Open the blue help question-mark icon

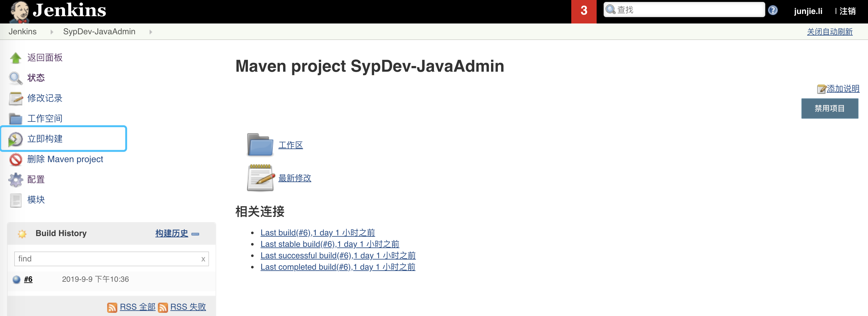tap(773, 10)
